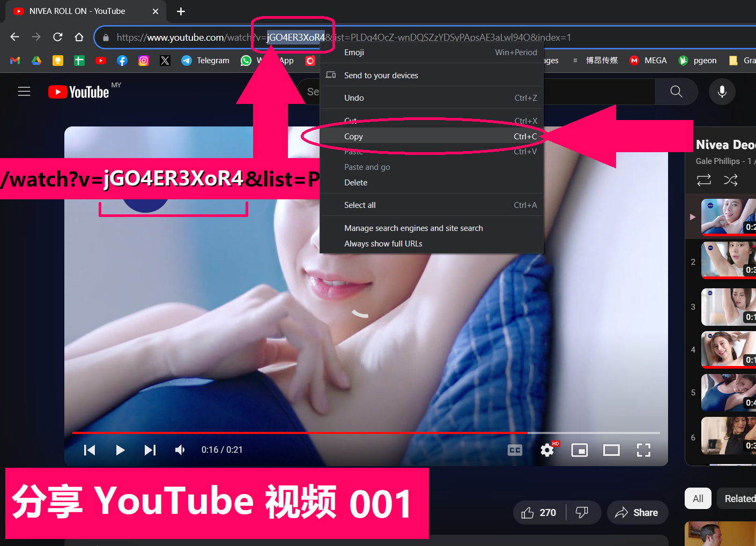
Task: Click the Share button
Action: point(638,513)
